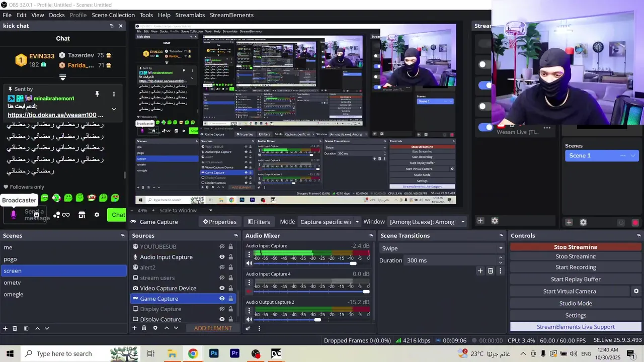Viewport: 644px width, 362px height.
Task: Open three-dot menu on pinned chat message
Action: (114, 94)
